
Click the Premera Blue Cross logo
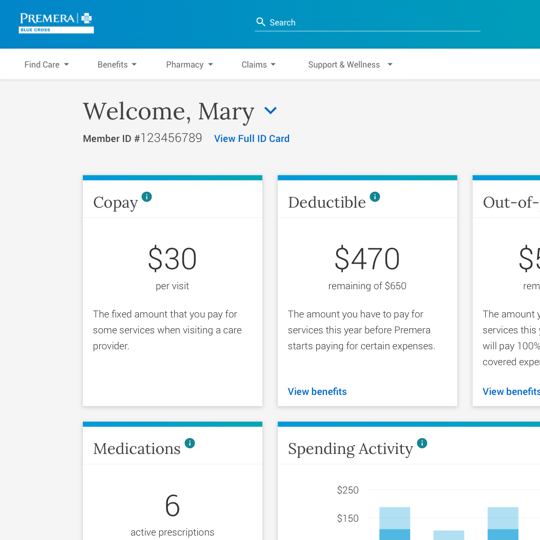[x=56, y=23]
